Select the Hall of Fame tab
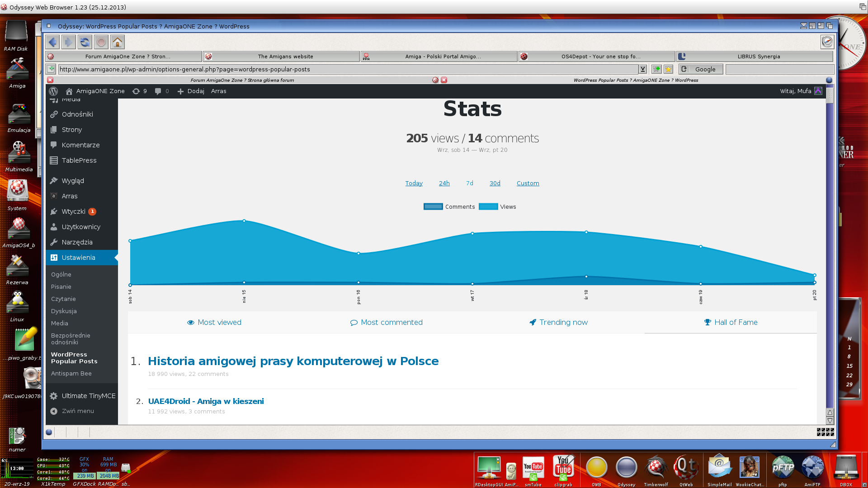868x488 pixels. [x=731, y=323]
